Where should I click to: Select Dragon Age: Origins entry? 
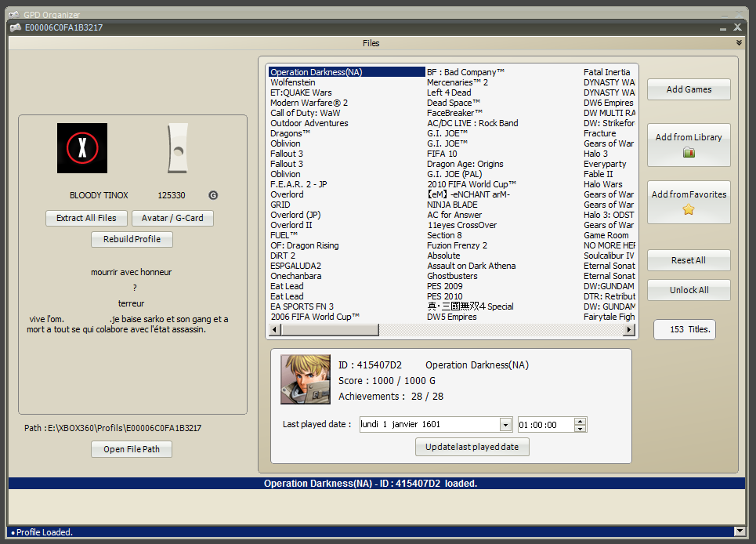(465, 164)
